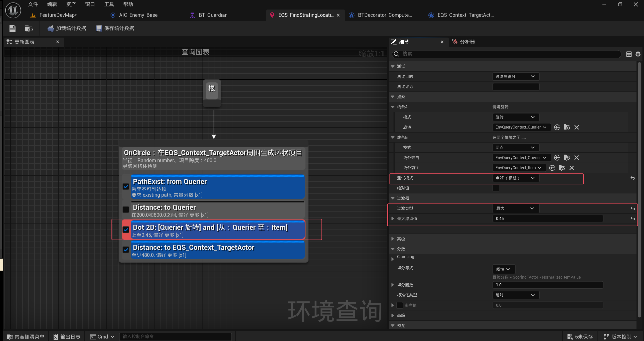Image resolution: width=644 pixels, height=341 pixels.
Task: Clear the Line A rotation context with X
Action: pos(576,127)
